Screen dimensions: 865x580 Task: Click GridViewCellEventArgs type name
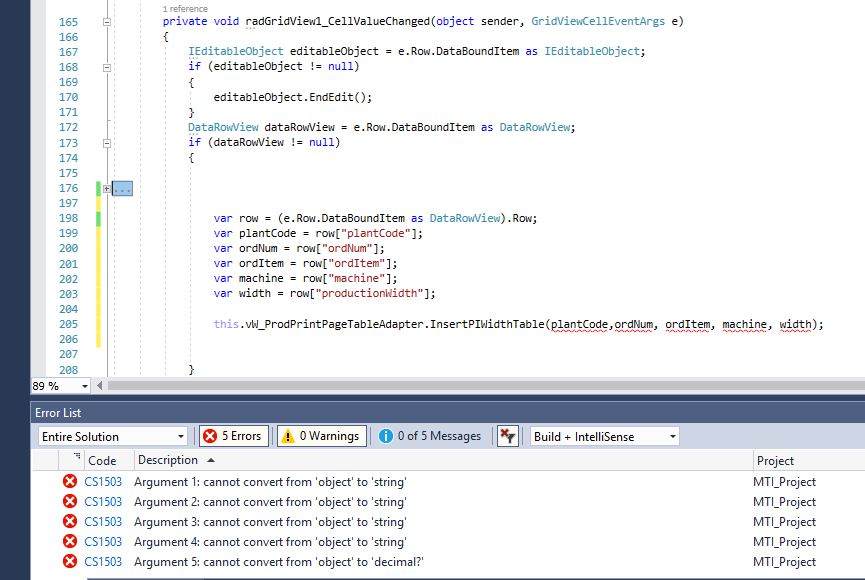[598, 22]
